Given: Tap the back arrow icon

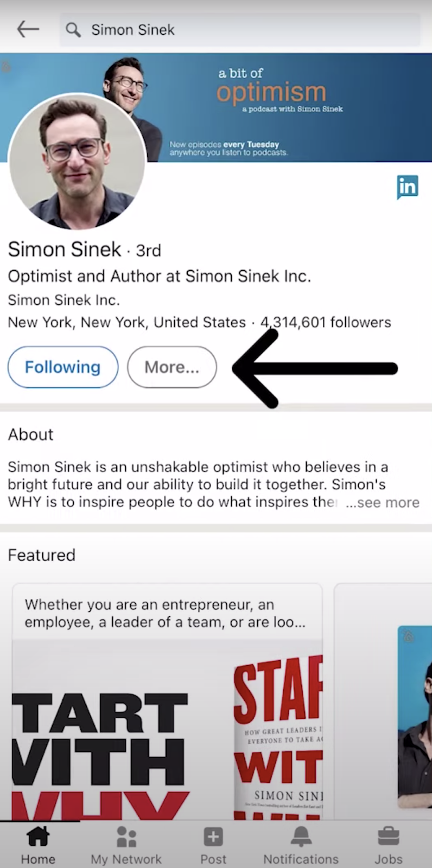Looking at the screenshot, I should (28, 29).
